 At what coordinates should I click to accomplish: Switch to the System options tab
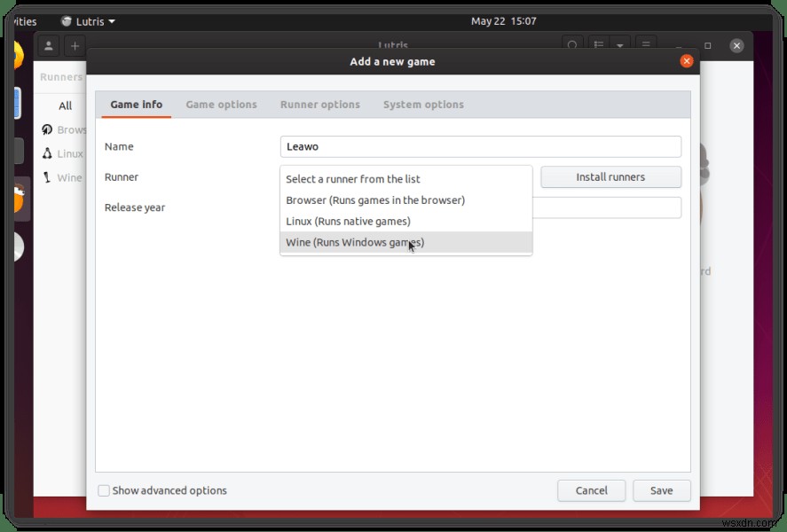click(x=423, y=104)
